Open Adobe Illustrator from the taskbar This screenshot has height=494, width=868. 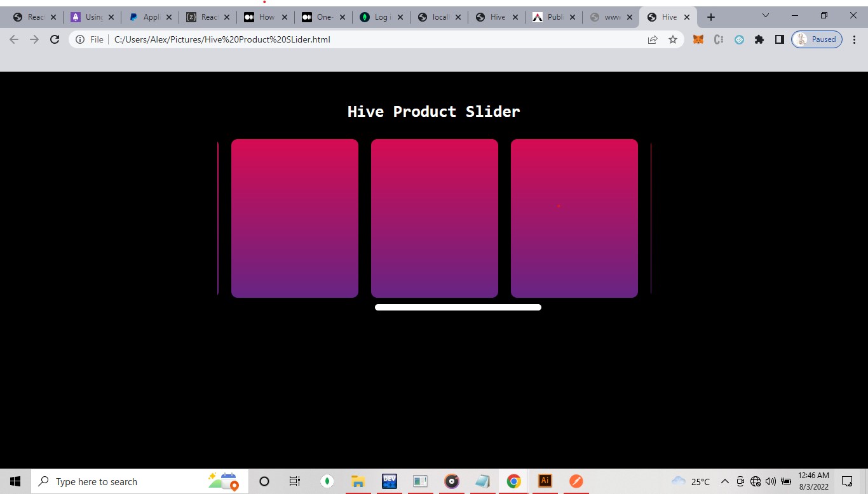pyautogui.click(x=545, y=481)
